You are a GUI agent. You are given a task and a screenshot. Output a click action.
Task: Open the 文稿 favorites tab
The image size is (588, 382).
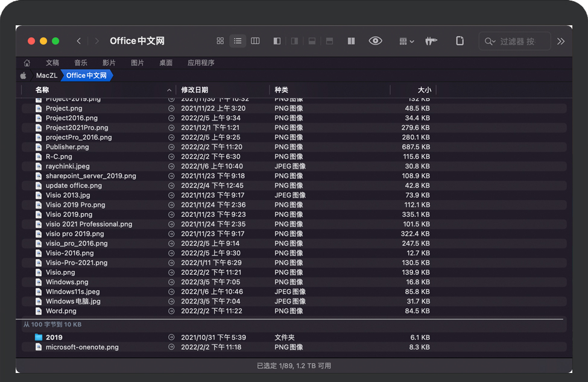[x=52, y=63]
